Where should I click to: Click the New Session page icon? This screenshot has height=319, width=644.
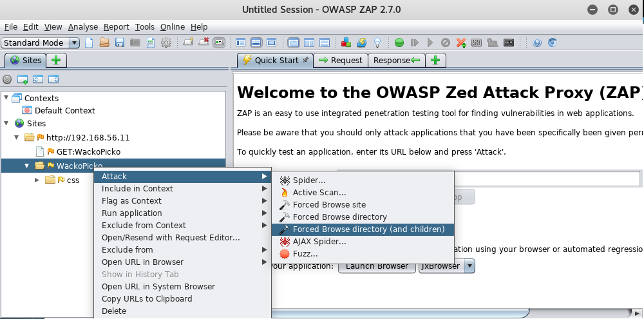coord(89,43)
